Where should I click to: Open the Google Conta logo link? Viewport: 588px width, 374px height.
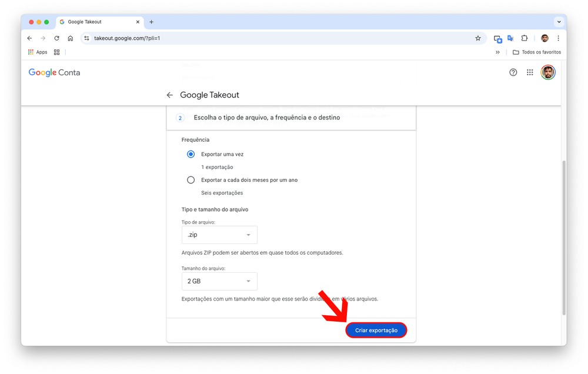click(54, 72)
